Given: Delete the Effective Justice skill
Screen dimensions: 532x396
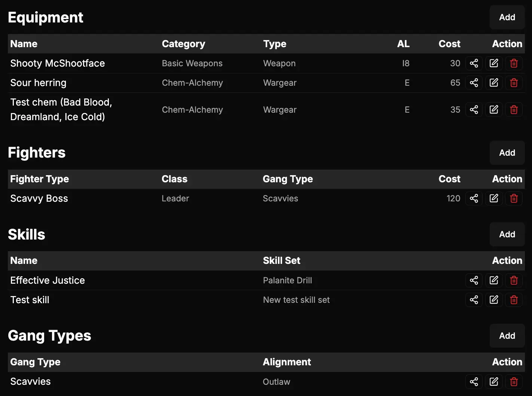Looking at the screenshot, I should (514, 280).
